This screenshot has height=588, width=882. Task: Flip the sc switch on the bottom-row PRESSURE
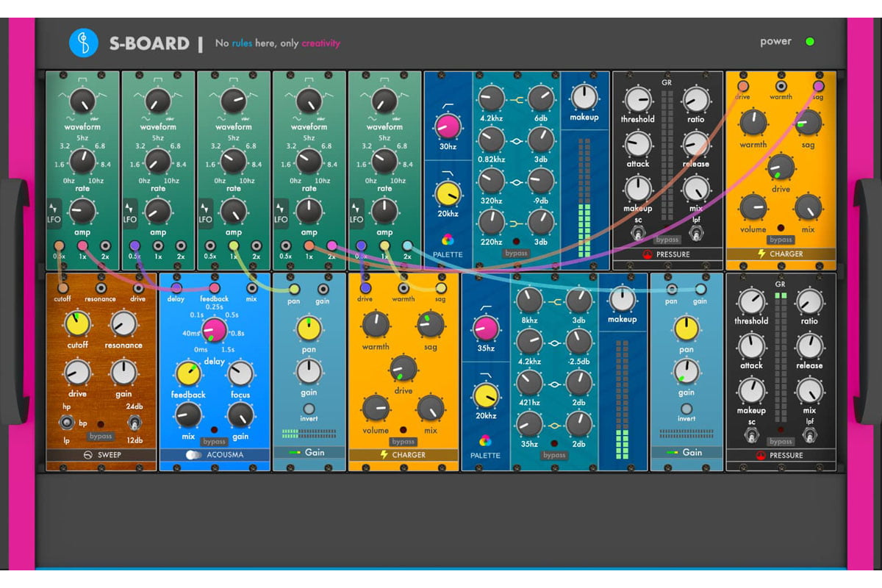pyautogui.click(x=750, y=436)
